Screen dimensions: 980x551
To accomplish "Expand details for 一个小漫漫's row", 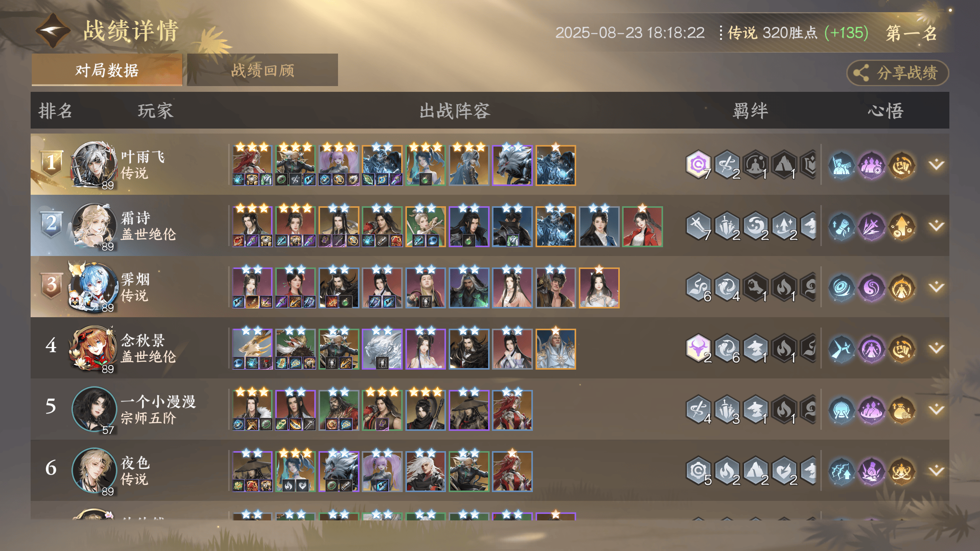I will 936,409.
